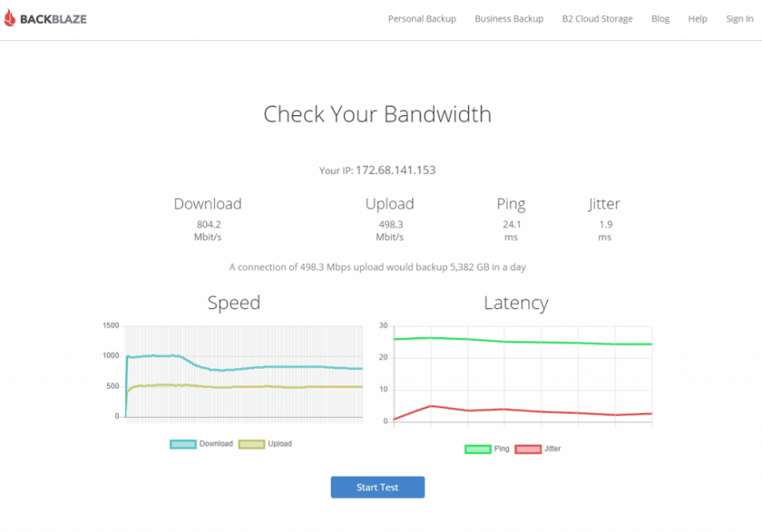Go to B2 Cloud Storage
The width and height of the screenshot is (762, 532).
tap(597, 19)
